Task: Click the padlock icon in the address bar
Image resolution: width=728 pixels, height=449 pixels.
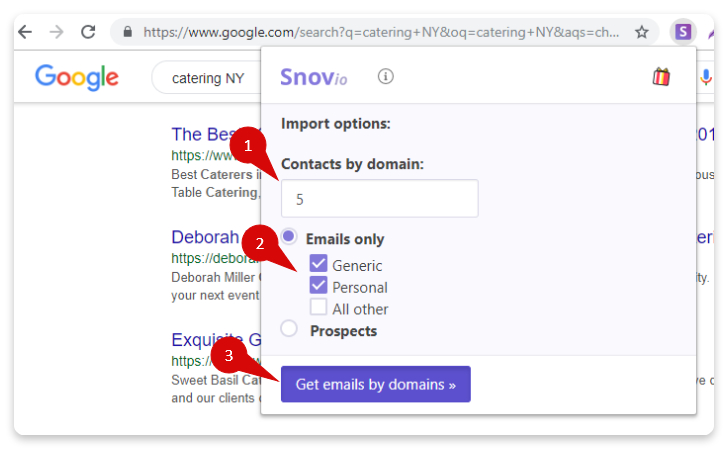Action: tap(128, 32)
